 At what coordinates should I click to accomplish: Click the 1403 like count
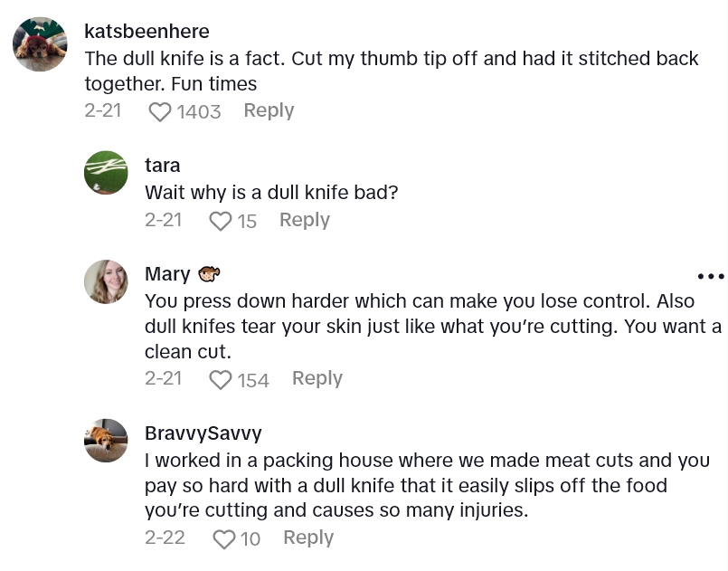(199, 111)
